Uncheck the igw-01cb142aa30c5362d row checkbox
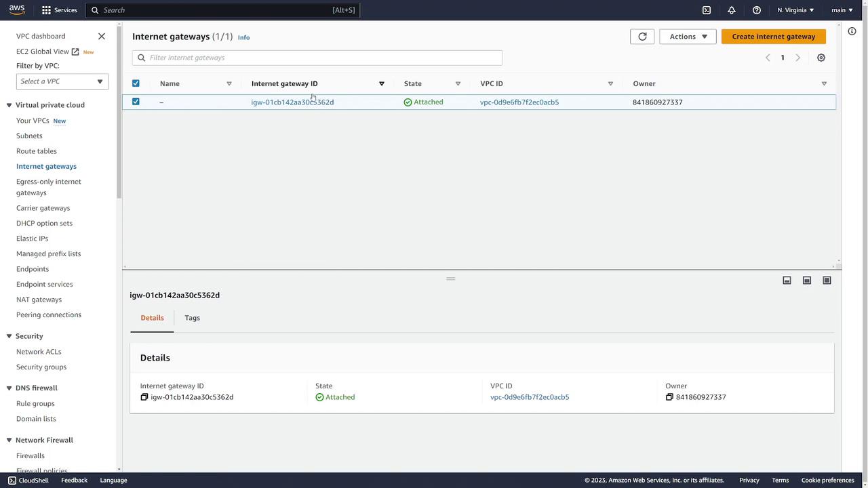The width and height of the screenshot is (868, 488). point(136,102)
